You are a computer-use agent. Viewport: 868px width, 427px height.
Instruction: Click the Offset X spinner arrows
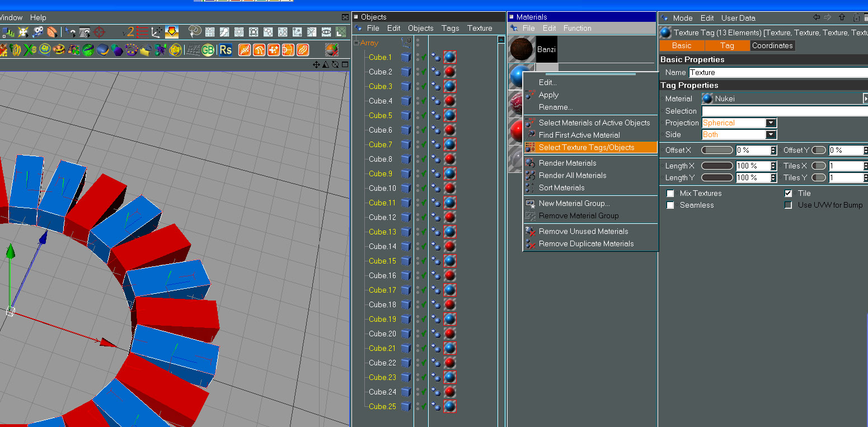point(773,150)
